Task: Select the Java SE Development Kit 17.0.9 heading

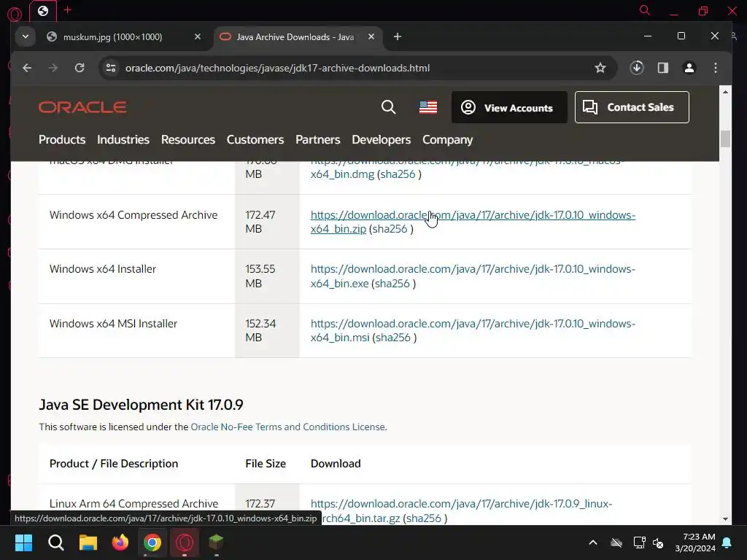Action: 141,405
